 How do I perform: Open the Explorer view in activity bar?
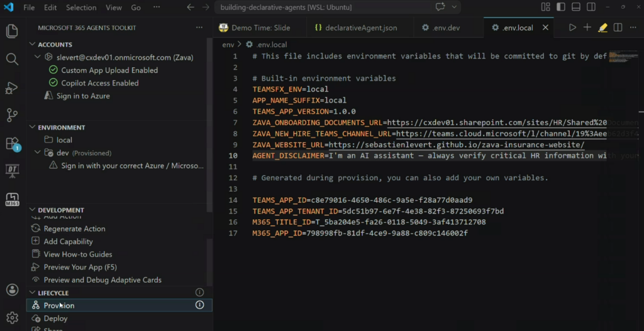click(12, 31)
